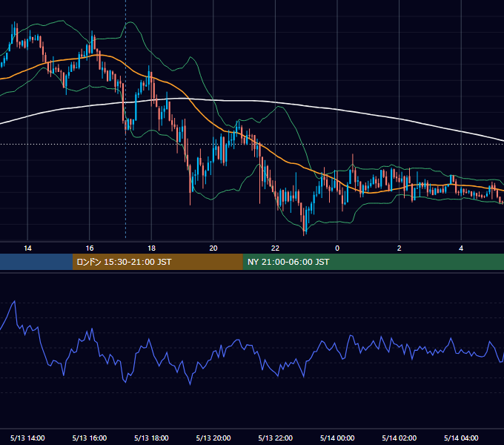Click the 5/13 22:00 date label
Viewport: 504px width, 445px height.
coord(276,438)
